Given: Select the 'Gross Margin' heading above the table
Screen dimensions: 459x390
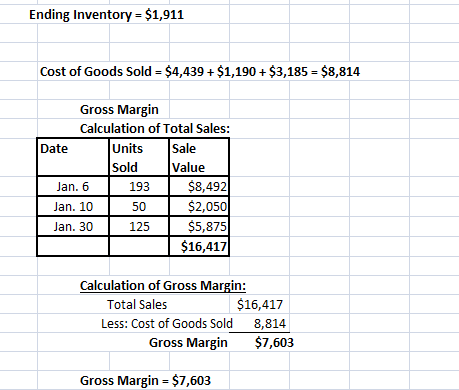Looking at the screenshot, I should (119, 110).
